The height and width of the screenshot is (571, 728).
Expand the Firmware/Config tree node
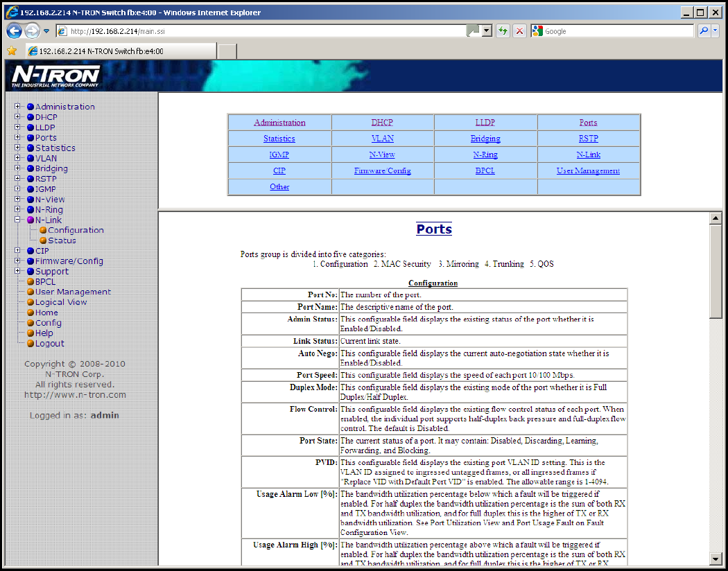[18, 261]
